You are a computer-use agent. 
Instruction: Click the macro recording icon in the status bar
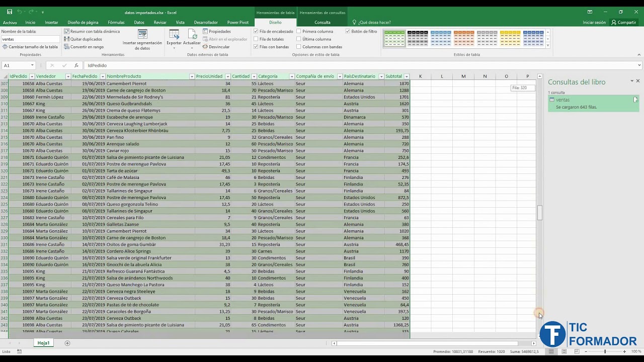[x=19, y=351]
